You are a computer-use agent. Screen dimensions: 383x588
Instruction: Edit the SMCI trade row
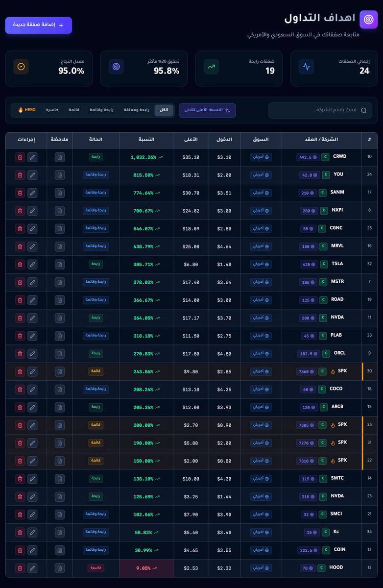click(x=32, y=515)
